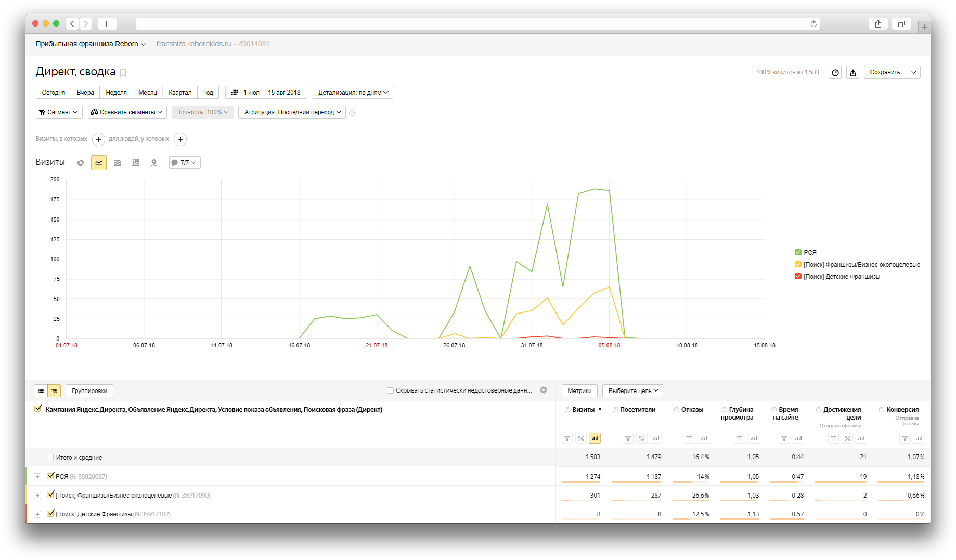Switch to stacked area chart icon

tap(118, 163)
